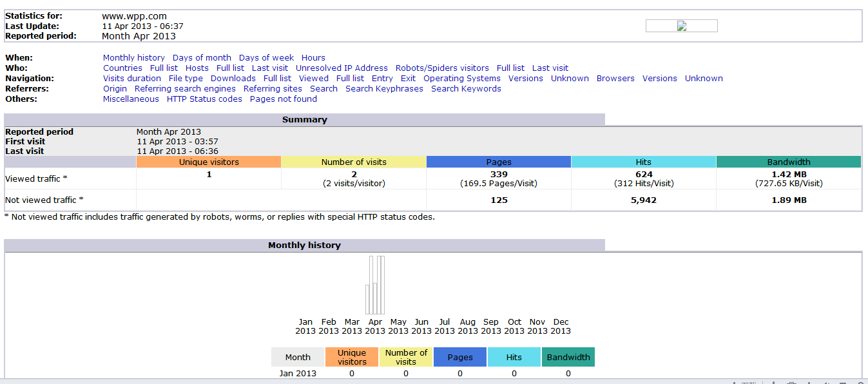Click the '1.89 MB' not viewed bandwidth
Image resolution: width=868 pixels, height=384 pixels.
pyautogui.click(x=789, y=200)
